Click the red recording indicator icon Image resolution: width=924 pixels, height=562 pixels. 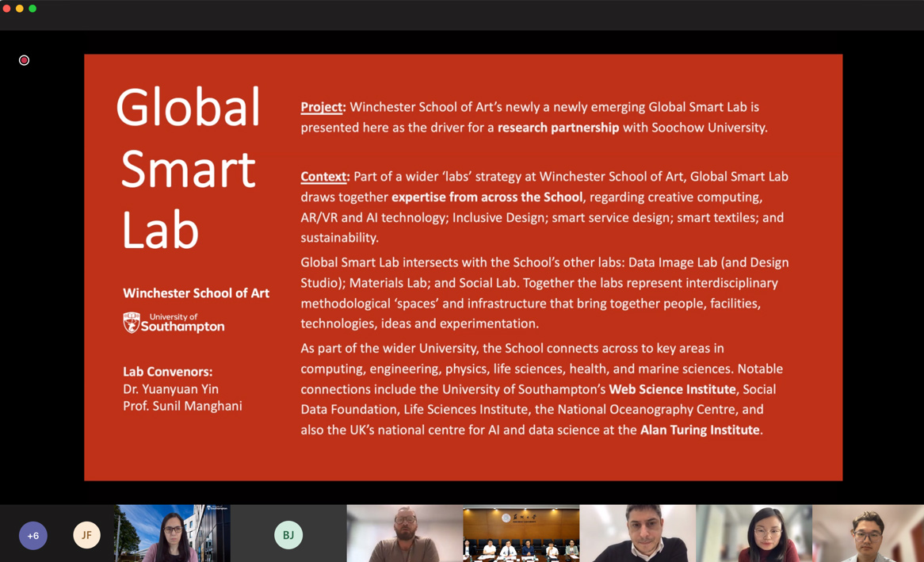(24, 60)
